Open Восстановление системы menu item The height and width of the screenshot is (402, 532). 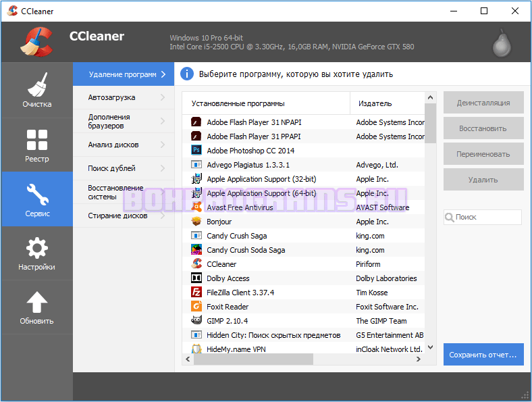click(124, 192)
